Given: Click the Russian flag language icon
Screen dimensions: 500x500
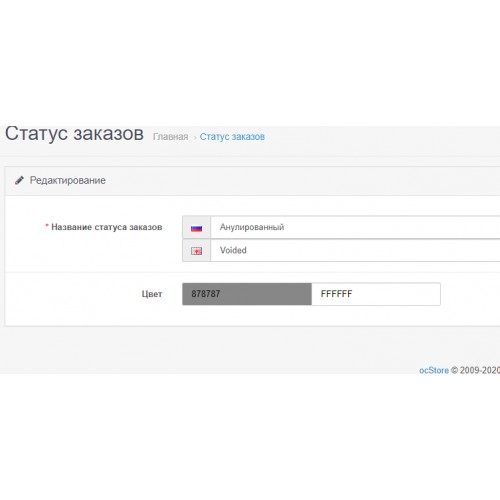Looking at the screenshot, I should click(196, 228).
